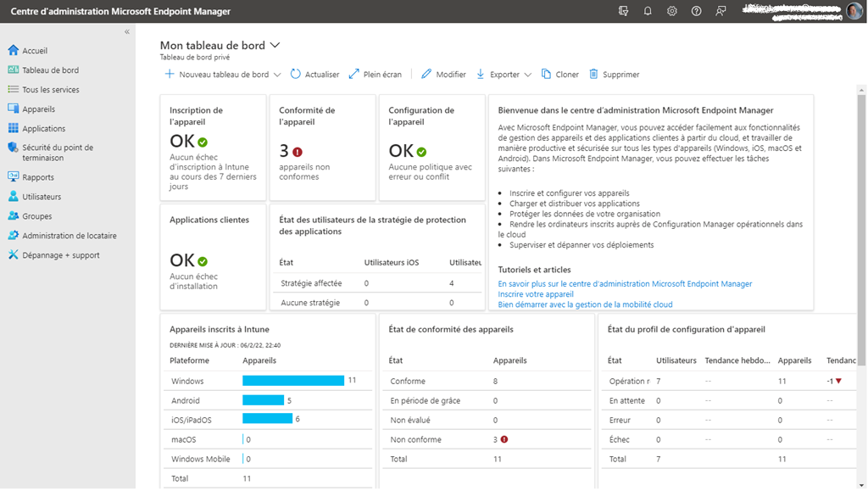The height and width of the screenshot is (491, 868).
Task: Click the Cloud Shell directory icon in header
Action: [x=624, y=11]
